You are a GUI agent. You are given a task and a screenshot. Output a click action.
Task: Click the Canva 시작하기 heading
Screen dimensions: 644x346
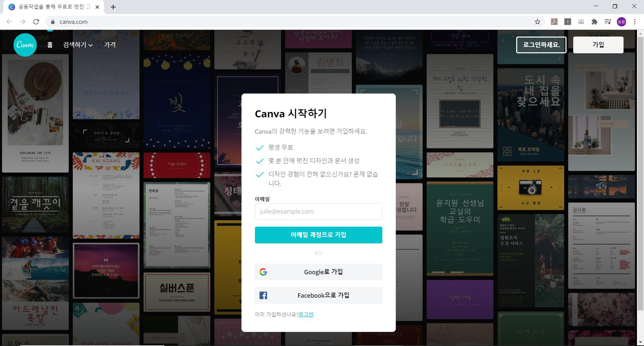tap(290, 114)
